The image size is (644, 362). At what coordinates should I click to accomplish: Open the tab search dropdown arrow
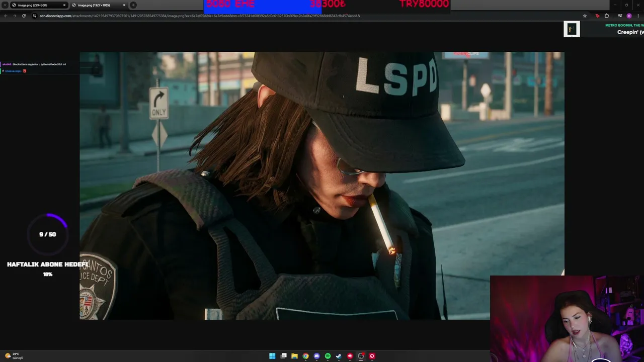point(5,5)
